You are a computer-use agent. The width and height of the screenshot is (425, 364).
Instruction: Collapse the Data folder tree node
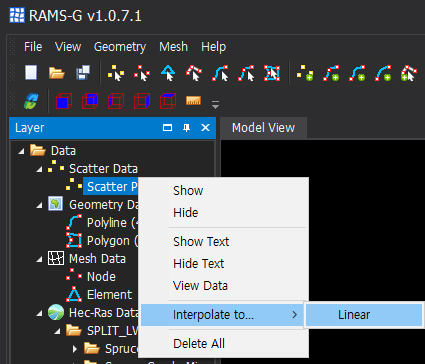[21, 151]
